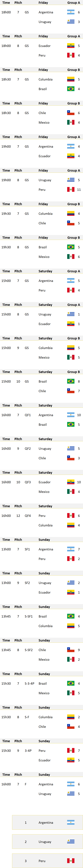Screen dimensions: 83x868
Task: Click Brazil flag in QF1 match
Action: click(71, 425)
